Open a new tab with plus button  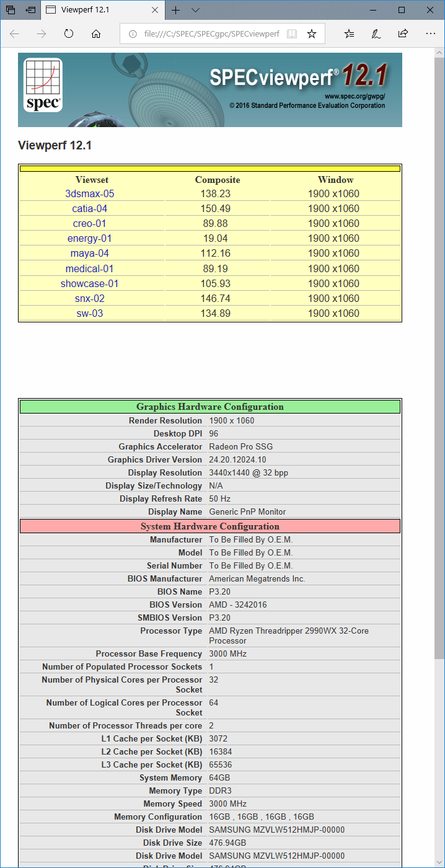[x=176, y=10]
